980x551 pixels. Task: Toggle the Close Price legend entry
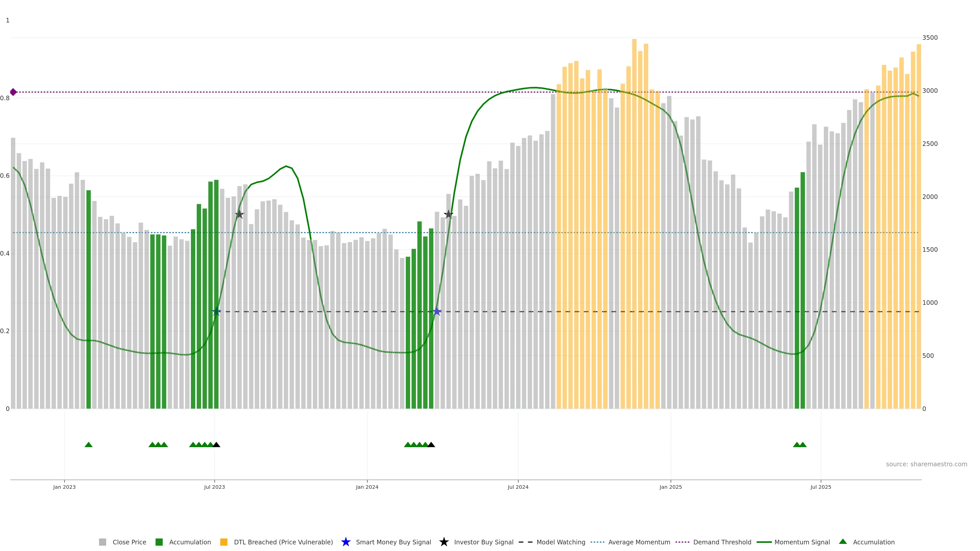click(129, 542)
